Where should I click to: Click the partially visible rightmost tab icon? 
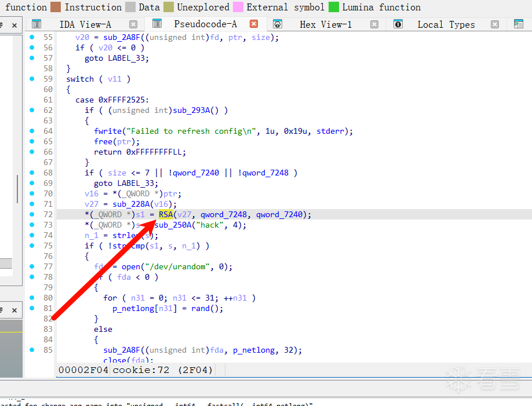[518, 24]
